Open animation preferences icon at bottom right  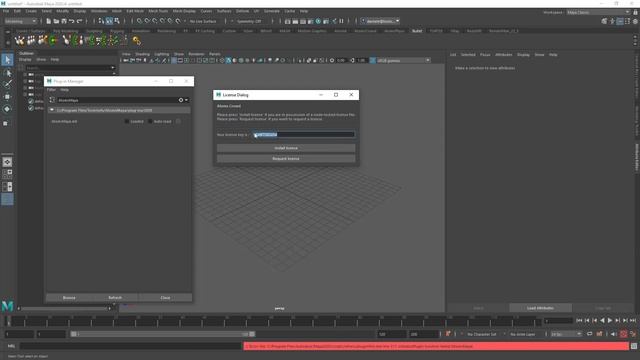[x=633, y=334]
